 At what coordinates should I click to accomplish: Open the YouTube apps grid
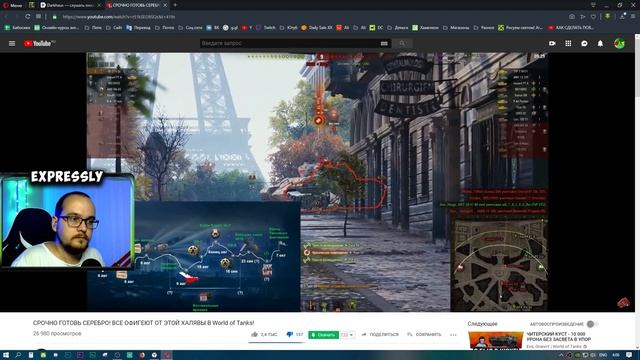coord(568,43)
